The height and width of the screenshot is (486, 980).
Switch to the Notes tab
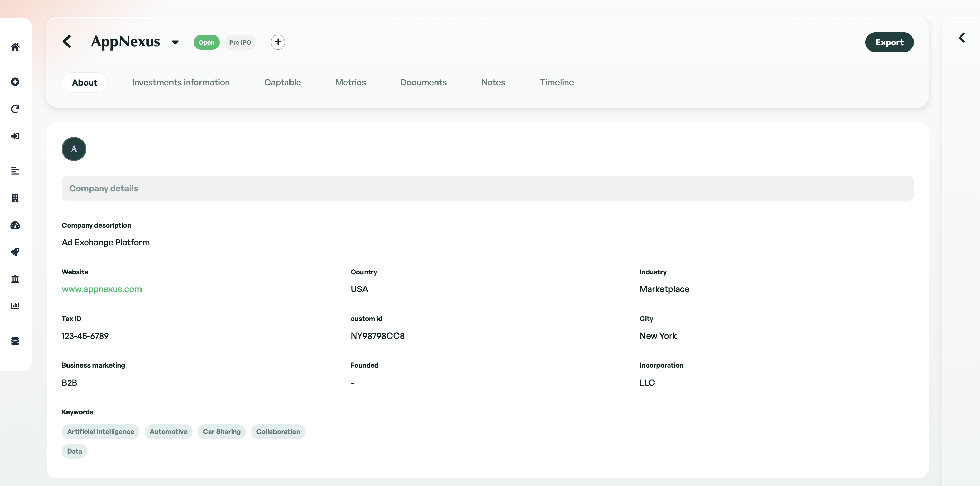pos(493,82)
